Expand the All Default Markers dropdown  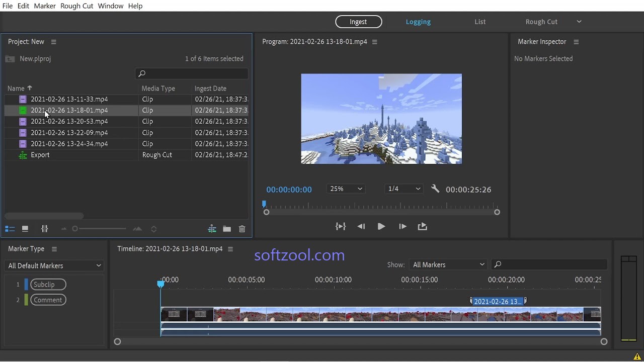54,265
